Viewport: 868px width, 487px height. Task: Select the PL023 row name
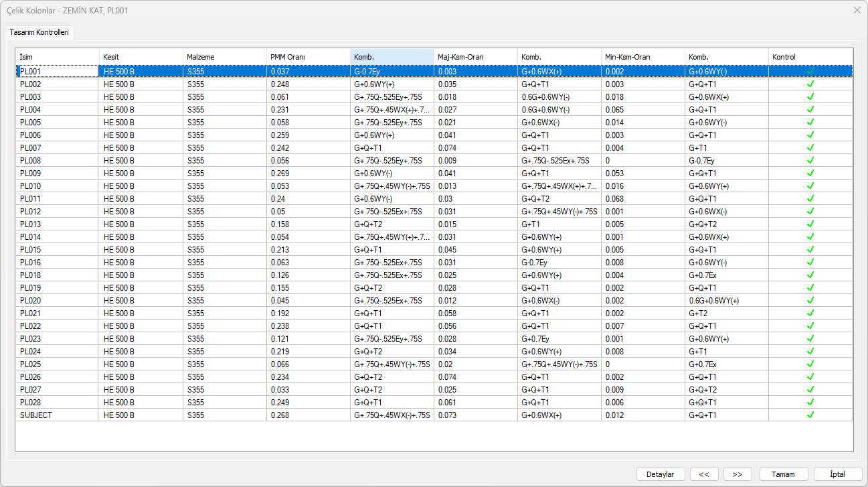(57, 338)
